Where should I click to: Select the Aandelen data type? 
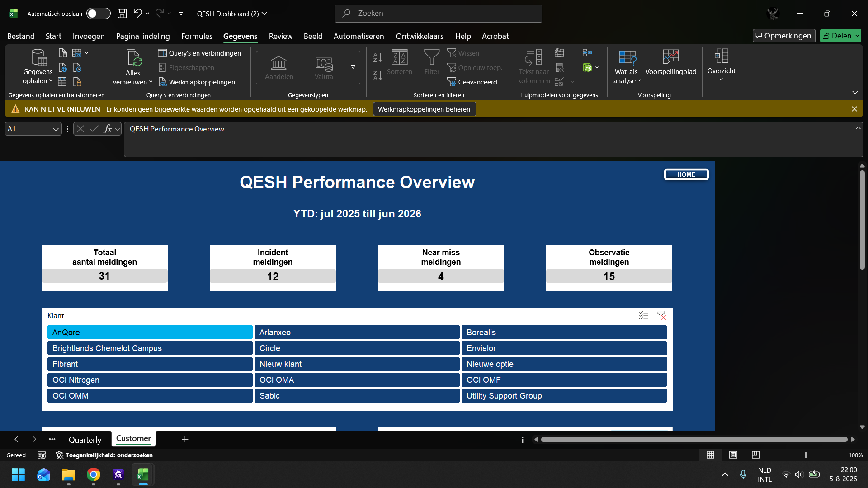click(x=279, y=68)
